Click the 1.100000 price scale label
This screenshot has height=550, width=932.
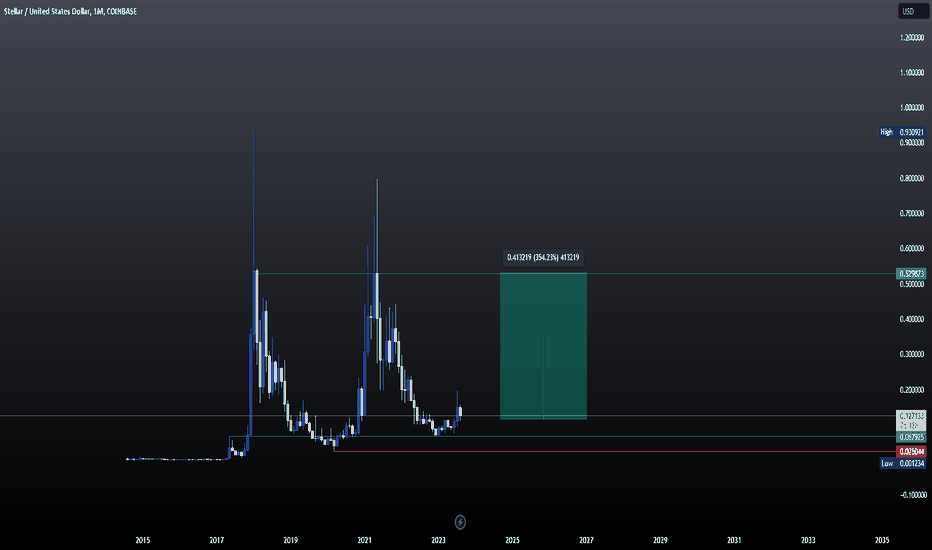pos(912,73)
